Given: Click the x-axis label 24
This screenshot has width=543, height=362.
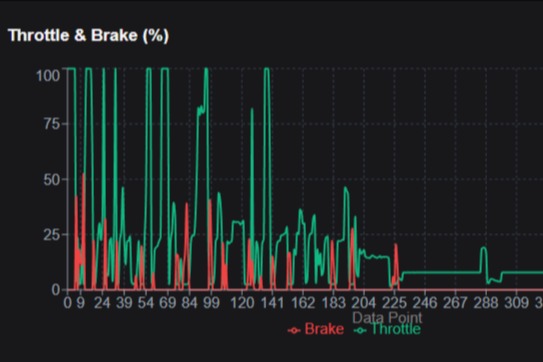Looking at the screenshot, I should pos(102,303).
